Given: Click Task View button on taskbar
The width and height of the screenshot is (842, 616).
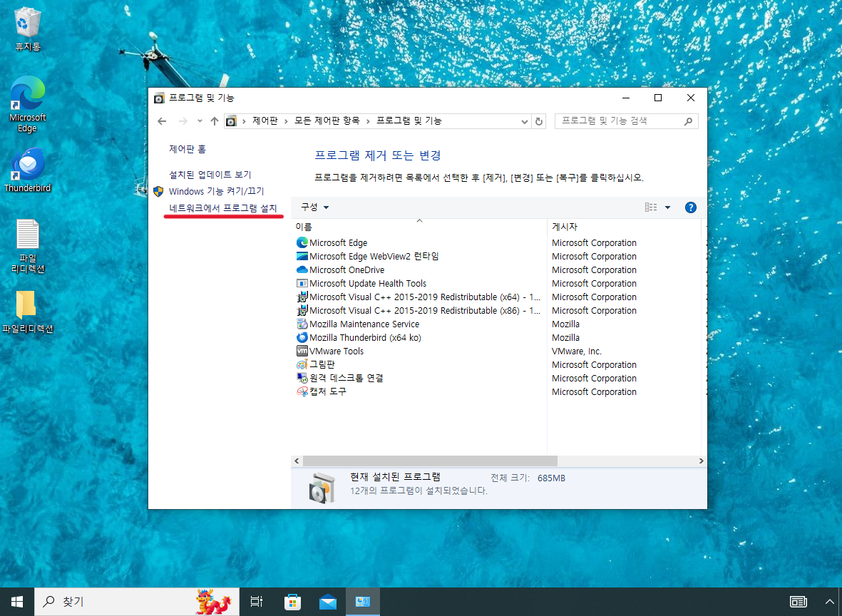Looking at the screenshot, I should pos(257,602).
